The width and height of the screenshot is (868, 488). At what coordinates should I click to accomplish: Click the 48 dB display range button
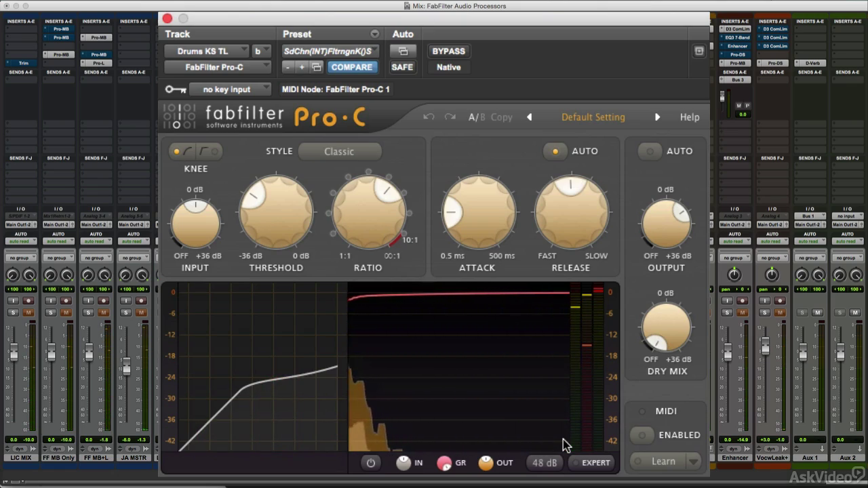tap(545, 463)
